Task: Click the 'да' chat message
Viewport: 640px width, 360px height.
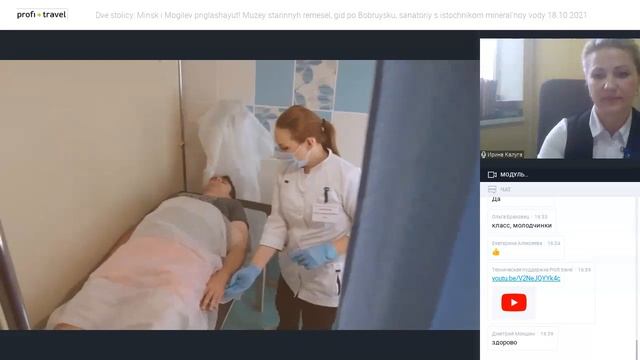Action: tap(496, 199)
